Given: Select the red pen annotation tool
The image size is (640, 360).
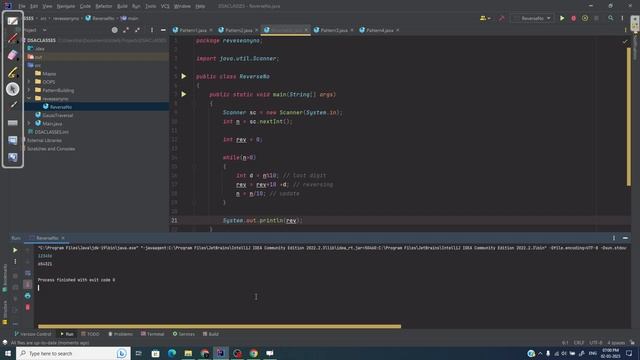Looking at the screenshot, I should point(13,38).
